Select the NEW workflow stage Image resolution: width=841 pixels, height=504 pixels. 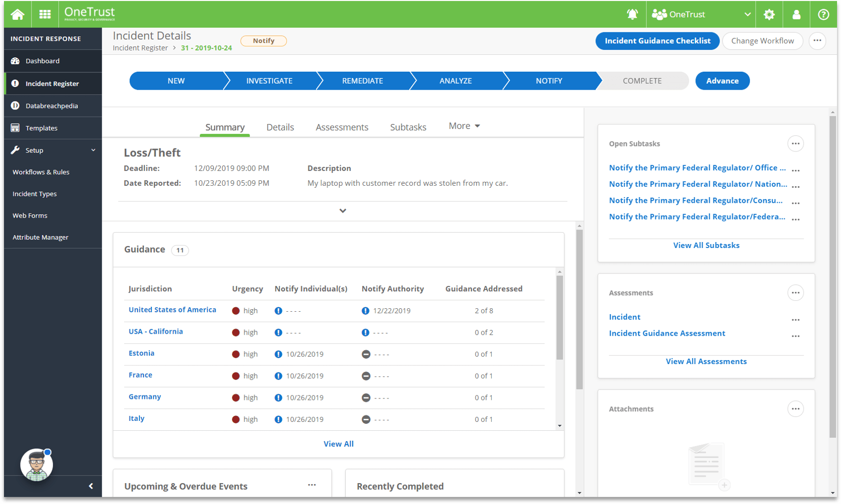(x=176, y=81)
